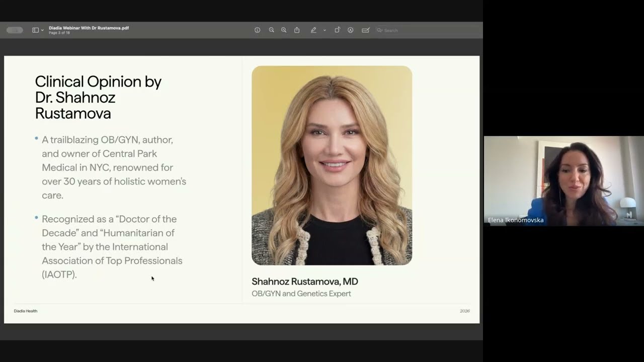The height and width of the screenshot is (362, 644).
Task: Select Elena Ikonomovska's webcam video tile
Action: pyautogui.click(x=563, y=180)
